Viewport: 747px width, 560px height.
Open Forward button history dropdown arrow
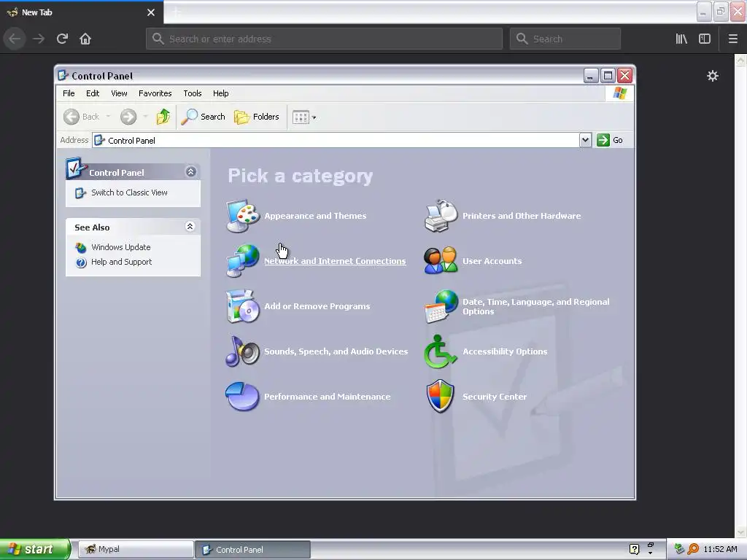pyautogui.click(x=145, y=117)
